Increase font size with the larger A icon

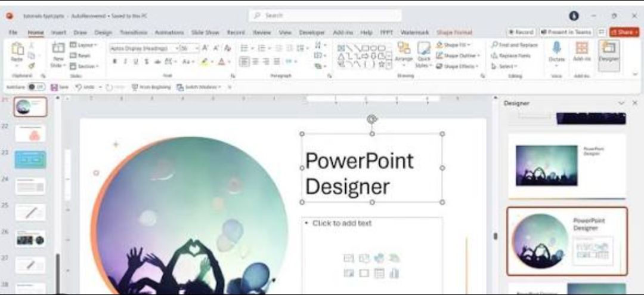click(205, 48)
